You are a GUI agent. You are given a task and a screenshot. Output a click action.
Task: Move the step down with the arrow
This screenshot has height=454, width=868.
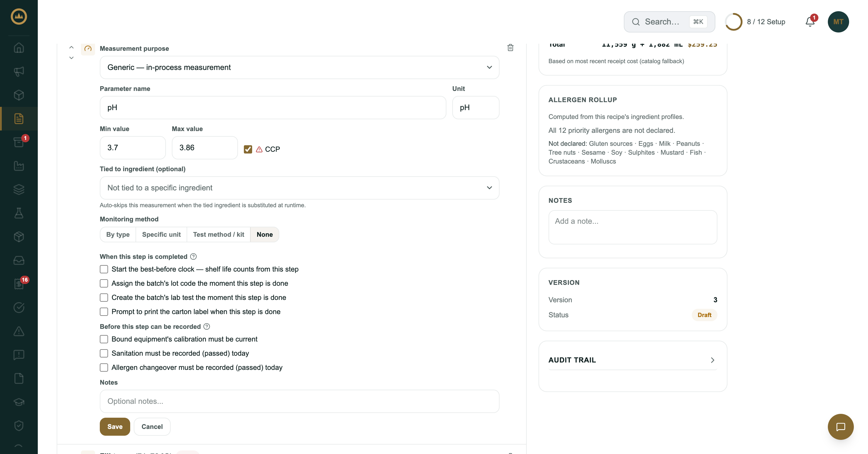[71, 58]
